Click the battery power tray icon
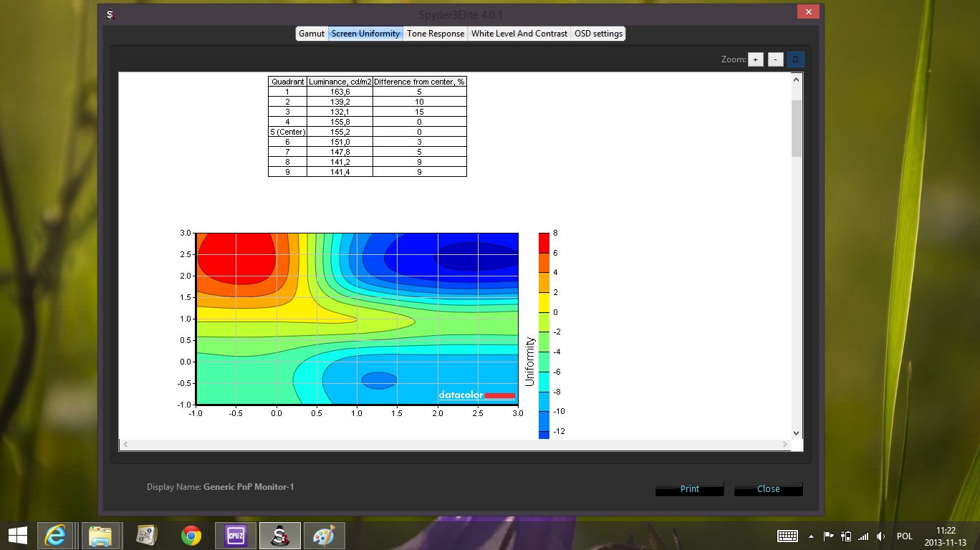This screenshot has height=550, width=980. point(846,536)
